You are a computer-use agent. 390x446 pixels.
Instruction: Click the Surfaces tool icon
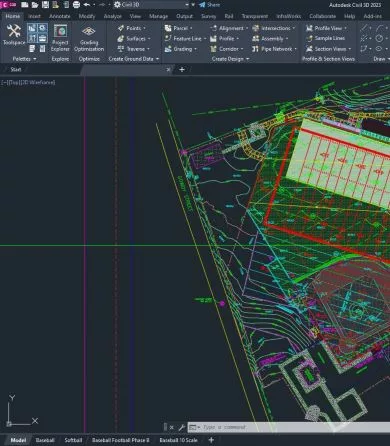coord(121,39)
